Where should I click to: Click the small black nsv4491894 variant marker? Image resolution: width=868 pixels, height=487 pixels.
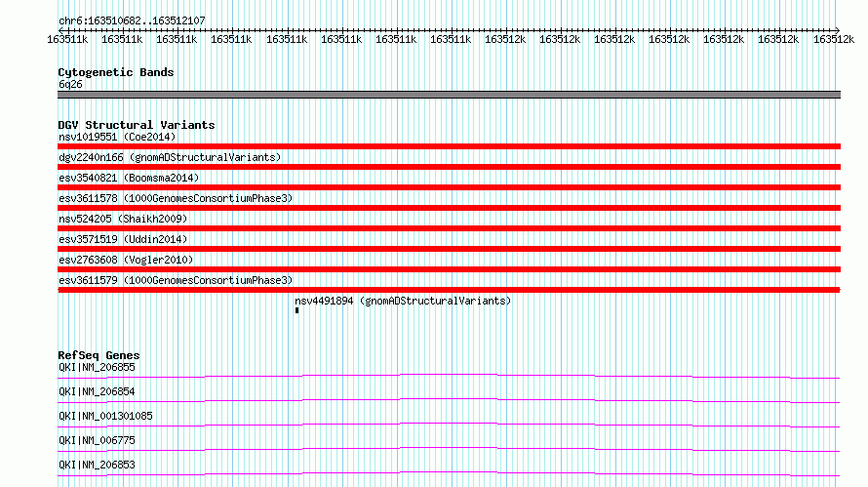(x=296, y=310)
